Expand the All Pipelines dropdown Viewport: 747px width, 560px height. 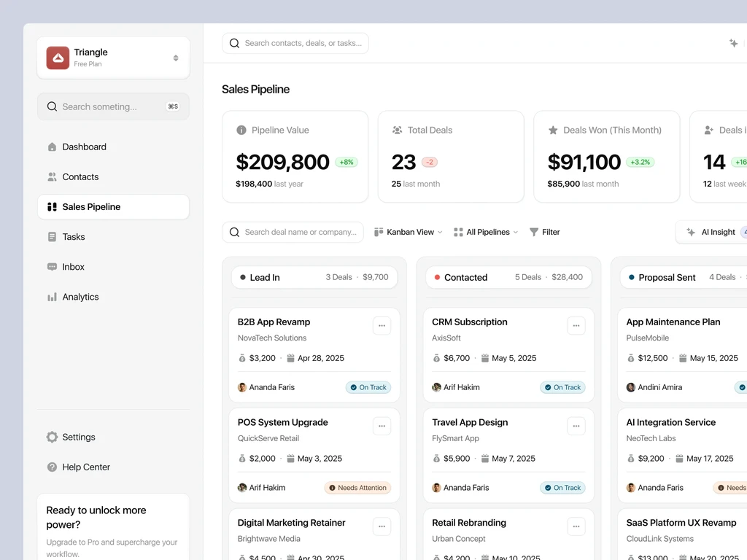point(485,232)
